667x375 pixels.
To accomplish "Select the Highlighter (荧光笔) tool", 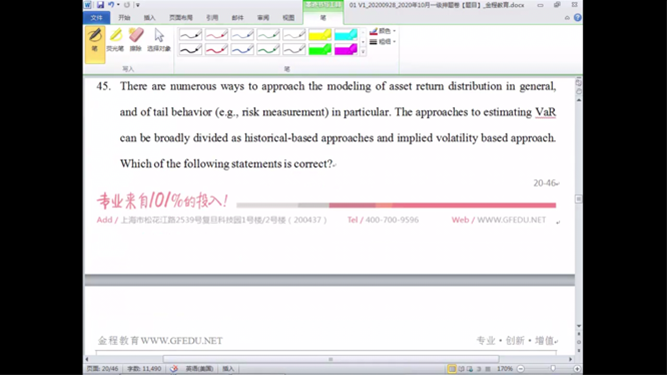I will (x=115, y=40).
